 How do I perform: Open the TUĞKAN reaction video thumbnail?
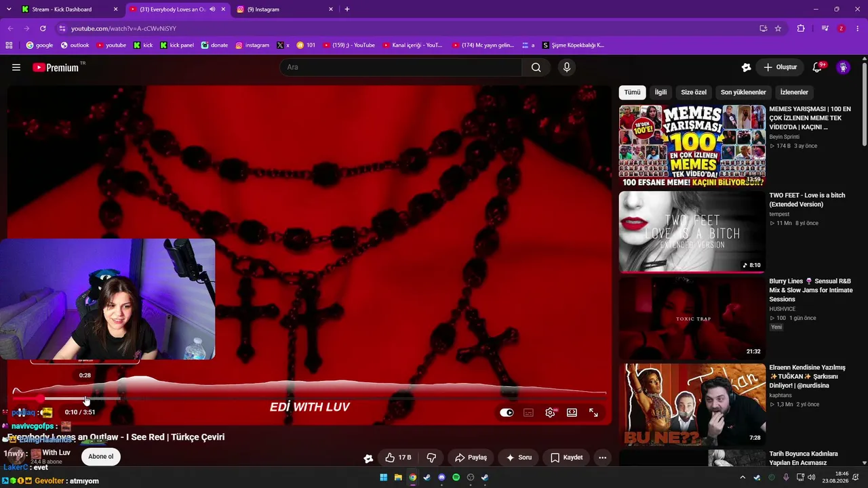692,404
